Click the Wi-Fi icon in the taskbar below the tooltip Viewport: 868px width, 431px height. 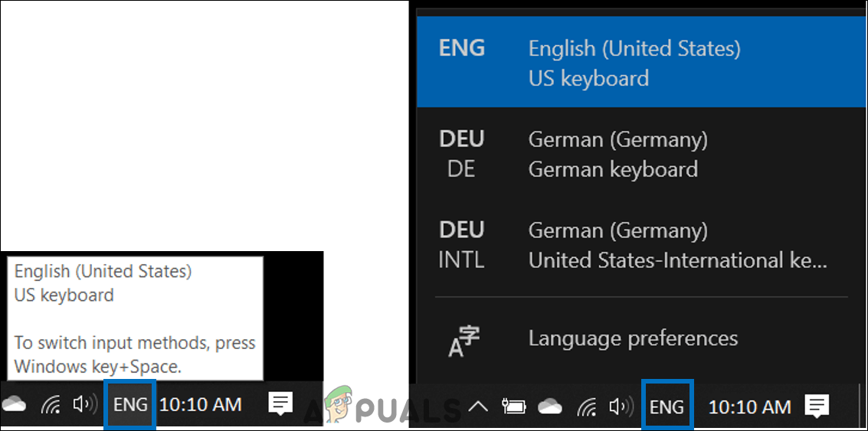click(x=51, y=405)
